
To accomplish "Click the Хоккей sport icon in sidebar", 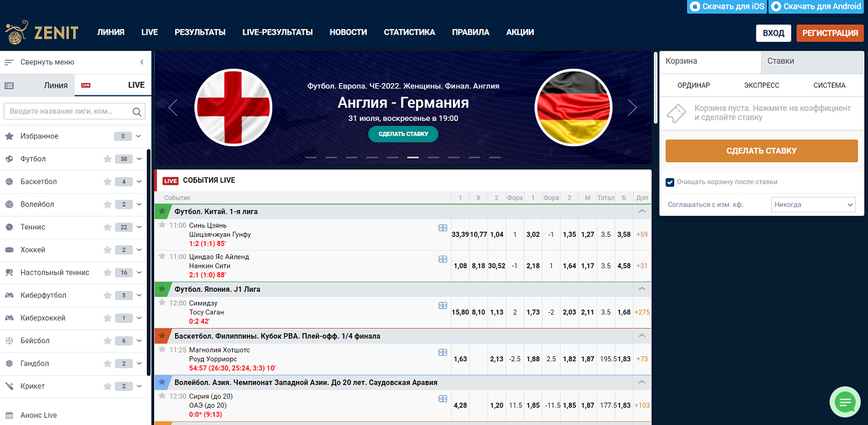I will click(x=9, y=250).
